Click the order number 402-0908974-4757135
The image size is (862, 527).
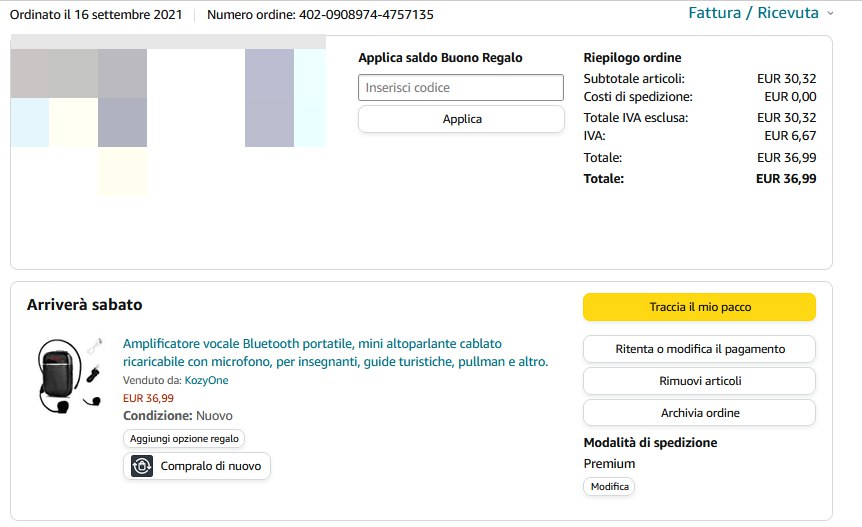(366, 15)
